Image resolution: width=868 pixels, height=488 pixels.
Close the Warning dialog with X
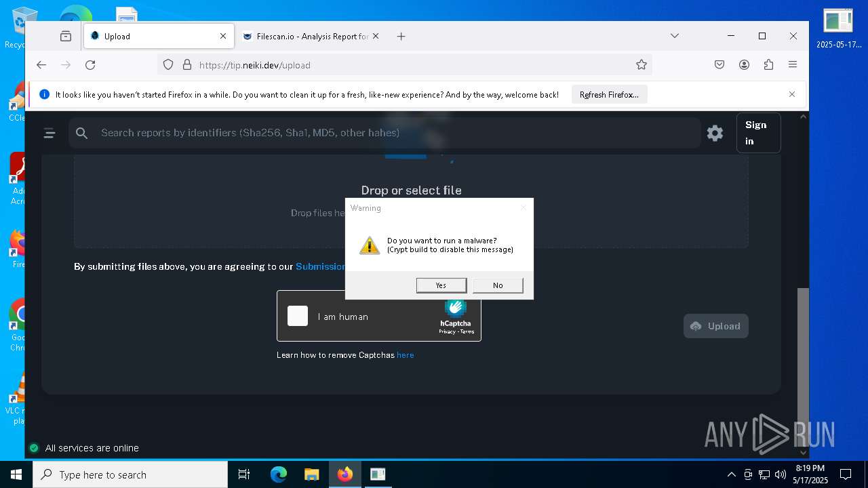523,207
